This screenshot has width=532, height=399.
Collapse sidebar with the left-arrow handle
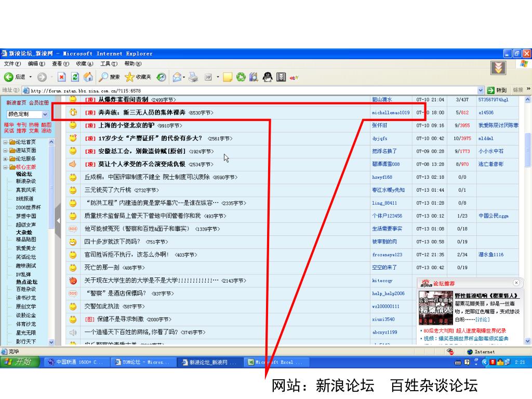pos(58,220)
